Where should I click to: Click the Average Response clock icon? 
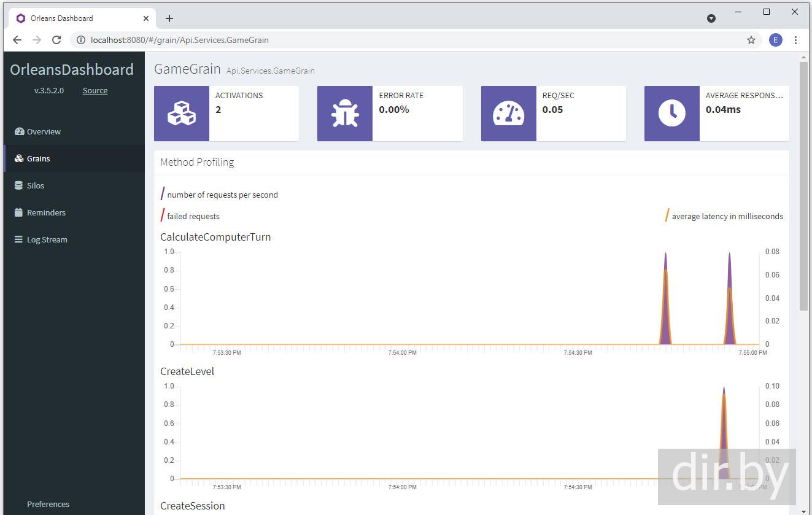tap(671, 114)
